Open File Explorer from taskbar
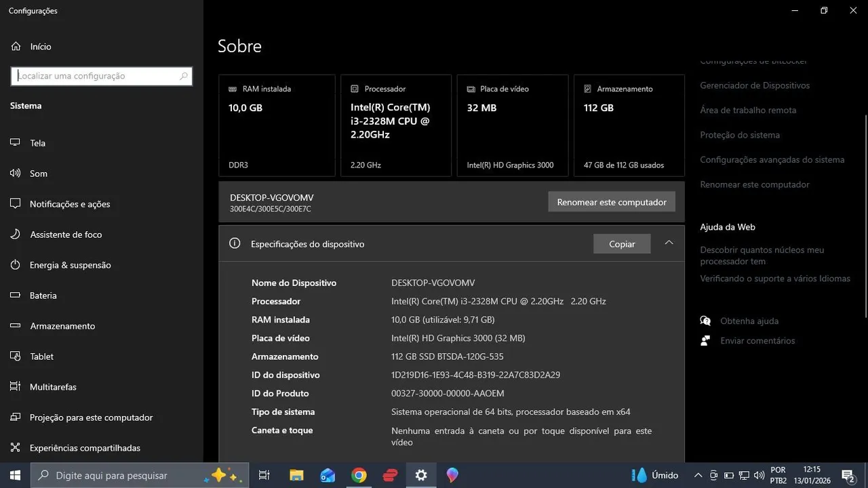Image resolution: width=868 pixels, height=488 pixels. tap(296, 475)
